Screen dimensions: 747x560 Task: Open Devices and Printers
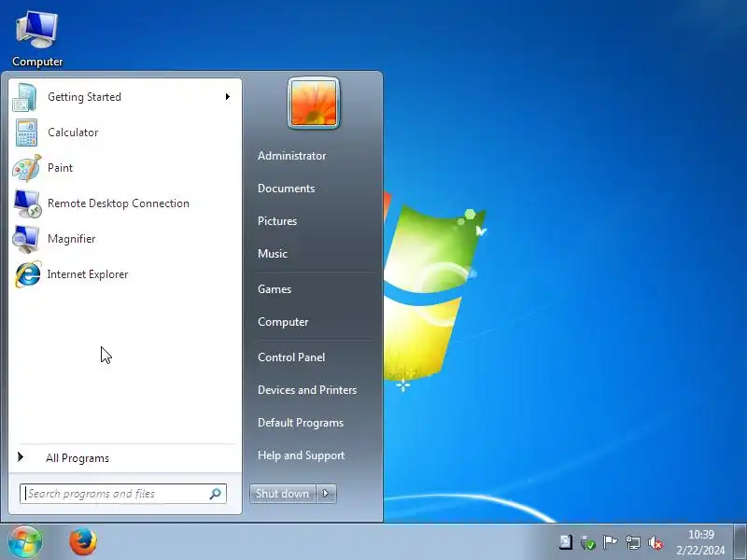[307, 390]
